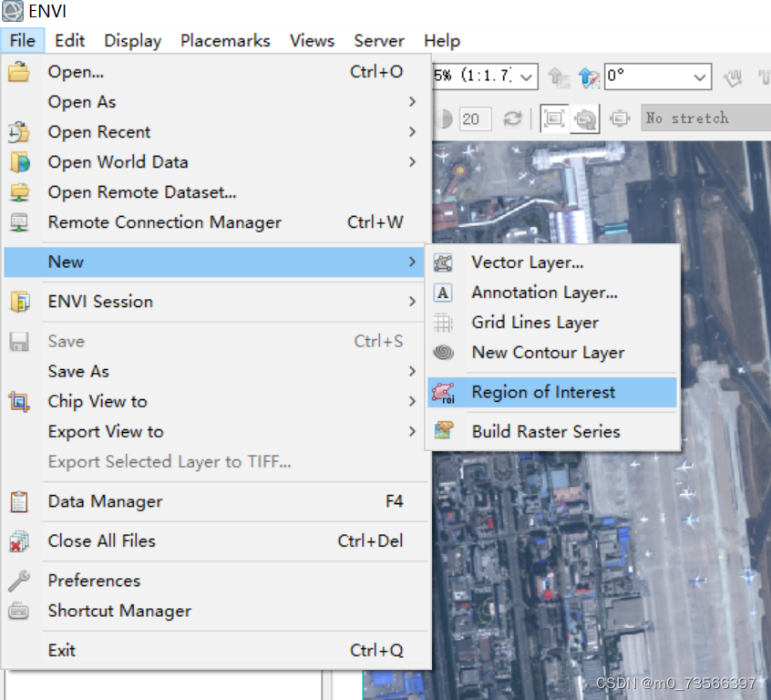Click the Region of Interest roi icon

click(443, 393)
